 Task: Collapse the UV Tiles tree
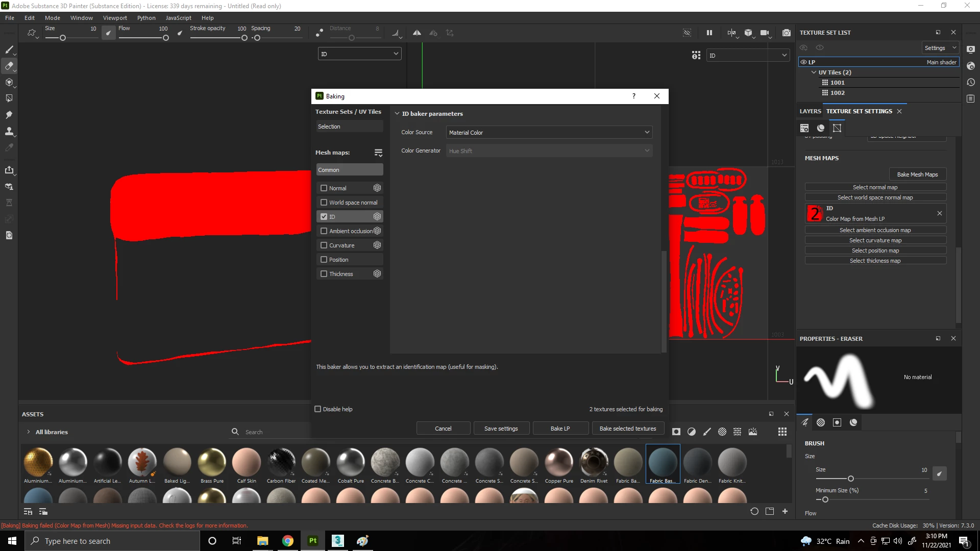coord(814,72)
